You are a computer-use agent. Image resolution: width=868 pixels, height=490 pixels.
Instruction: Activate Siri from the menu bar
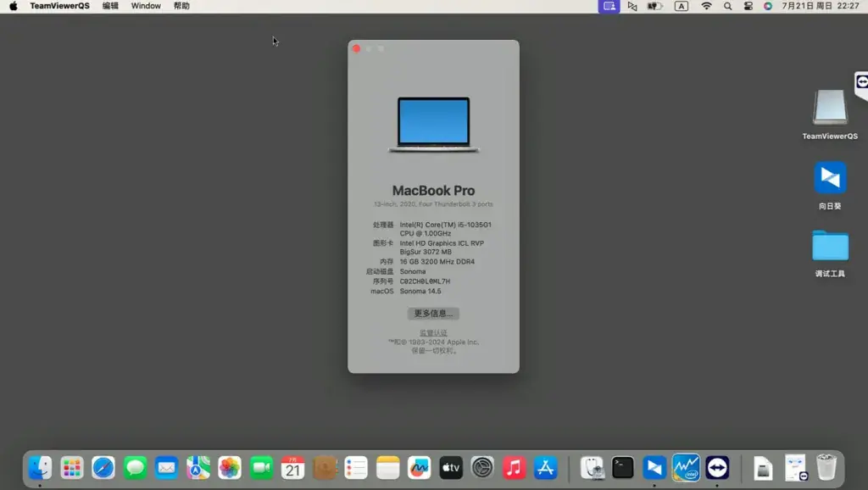(768, 6)
